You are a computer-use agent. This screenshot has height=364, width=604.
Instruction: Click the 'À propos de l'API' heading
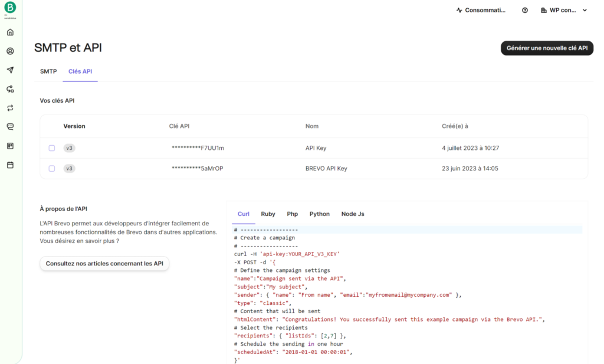tap(64, 209)
